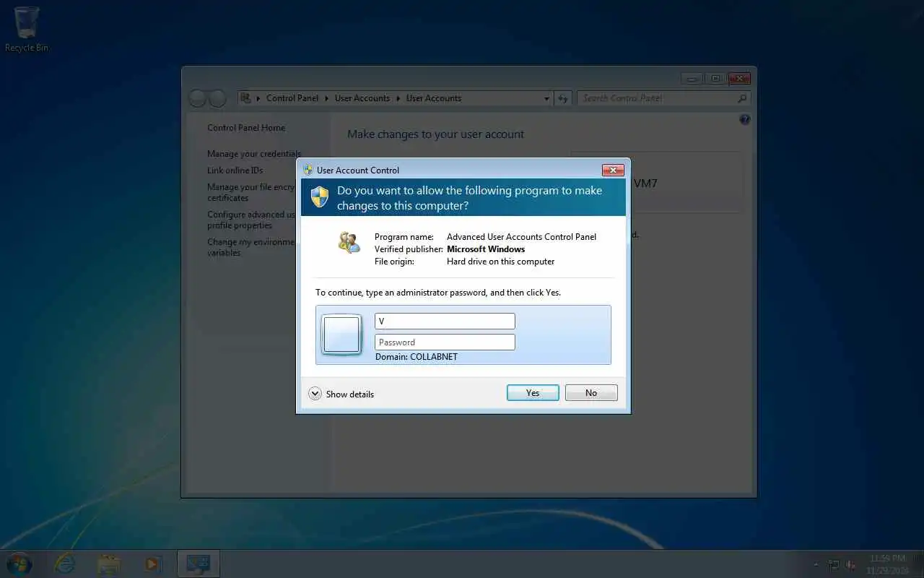Open Control Panel help question mark icon
The height and width of the screenshot is (578, 924).
[x=745, y=120]
